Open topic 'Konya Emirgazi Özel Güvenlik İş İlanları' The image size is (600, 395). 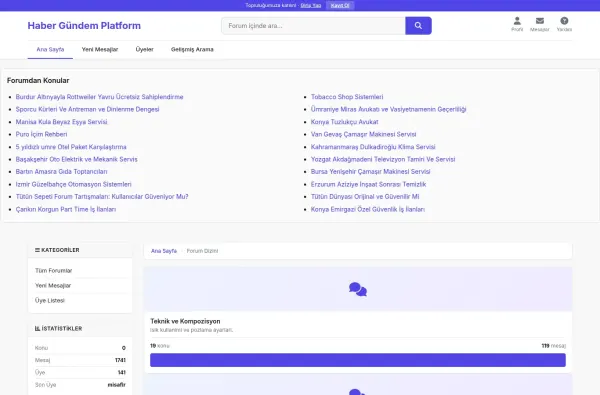pyautogui.click(x=368, y=209)
